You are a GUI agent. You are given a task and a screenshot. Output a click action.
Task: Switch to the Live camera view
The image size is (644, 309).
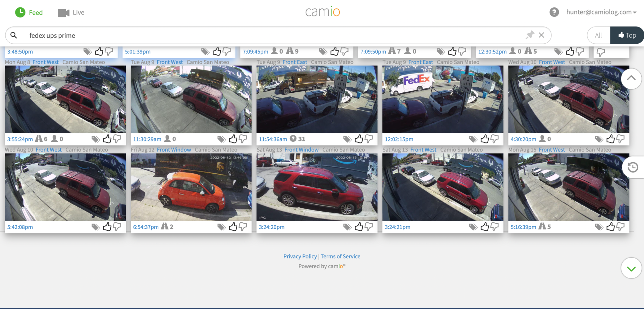71,12
